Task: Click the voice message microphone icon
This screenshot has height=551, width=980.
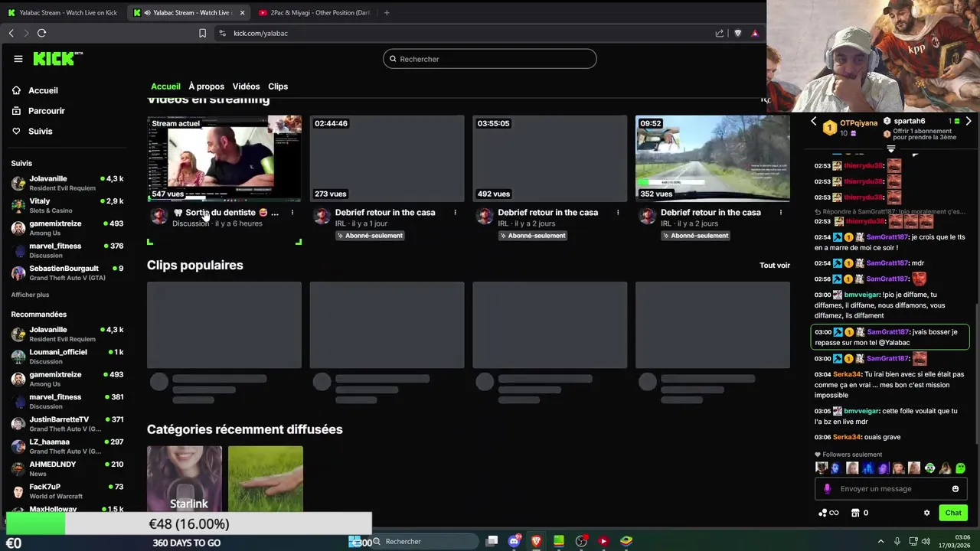Action: point(827,489)
